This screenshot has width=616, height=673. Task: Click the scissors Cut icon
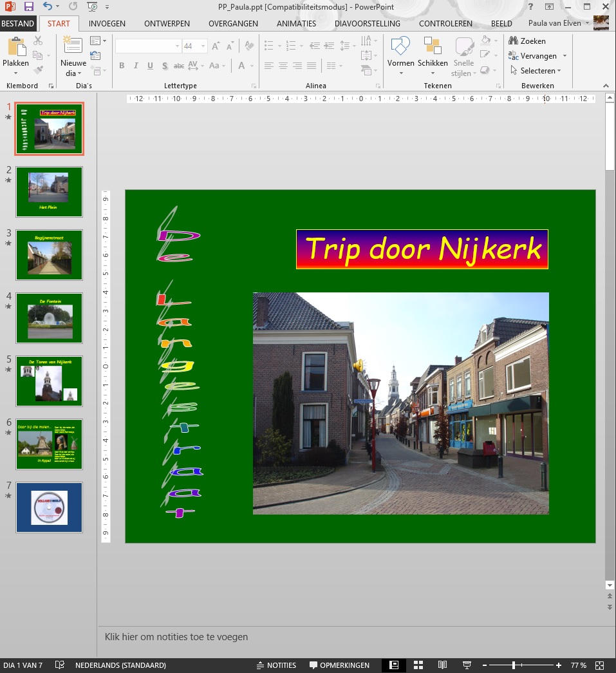pos(38,41)
